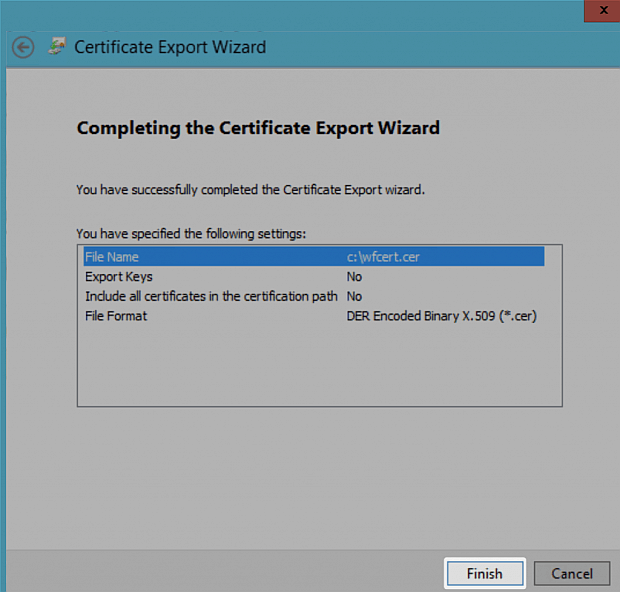620x592 pixels.
Task: Click the No value beside Export Keys
Action: [x=354, y=277]
